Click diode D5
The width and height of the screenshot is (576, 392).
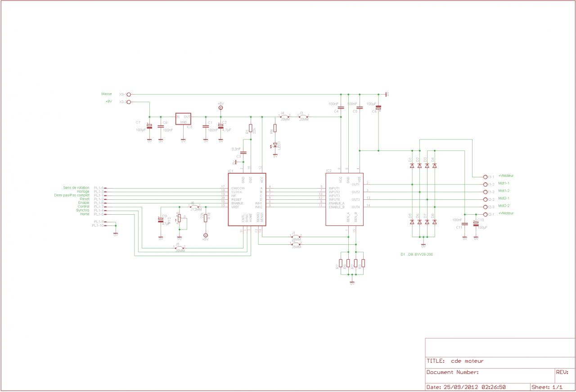click(412, 222)
